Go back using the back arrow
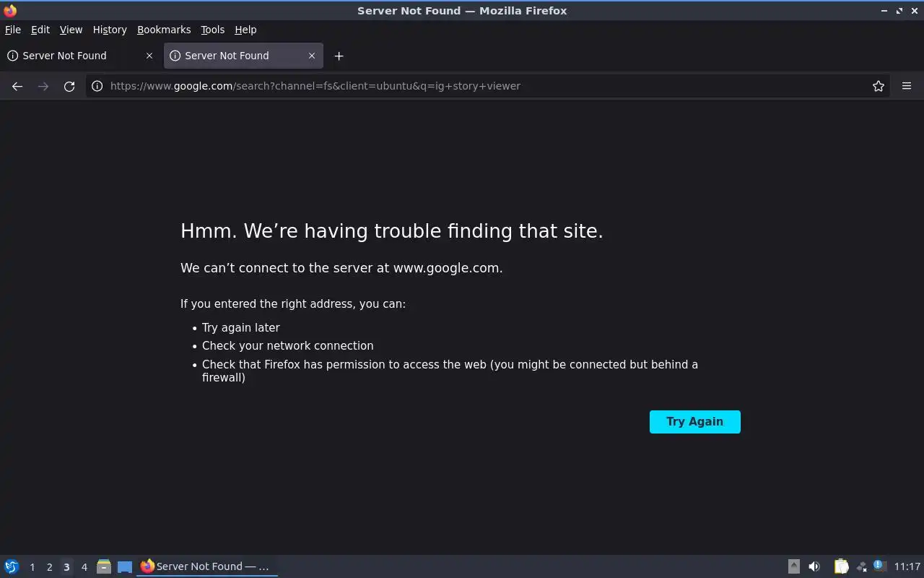Viewport: 924px width, 578px height. [x=17, y=86]
